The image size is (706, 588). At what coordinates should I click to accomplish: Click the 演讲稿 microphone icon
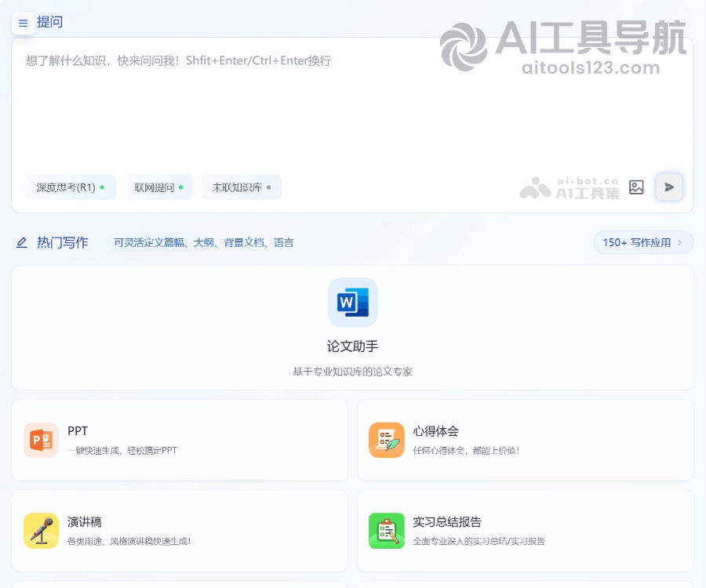[x=41, y=531]
